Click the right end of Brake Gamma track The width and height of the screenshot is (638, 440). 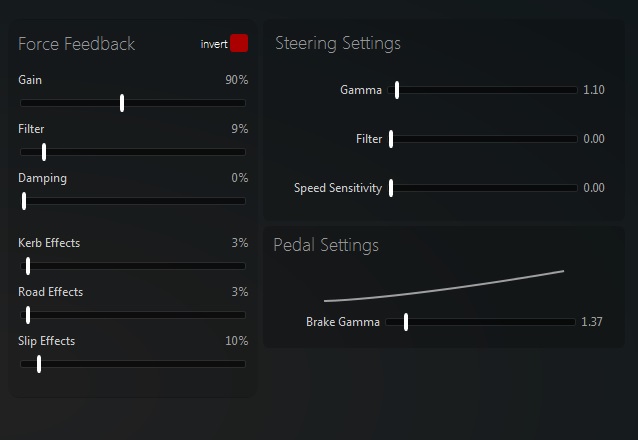pos(572,322)
